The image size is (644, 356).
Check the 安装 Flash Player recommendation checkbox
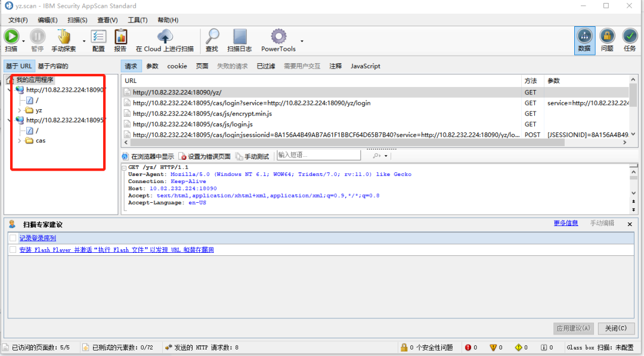pyautogui.click(x=13, y=249)
